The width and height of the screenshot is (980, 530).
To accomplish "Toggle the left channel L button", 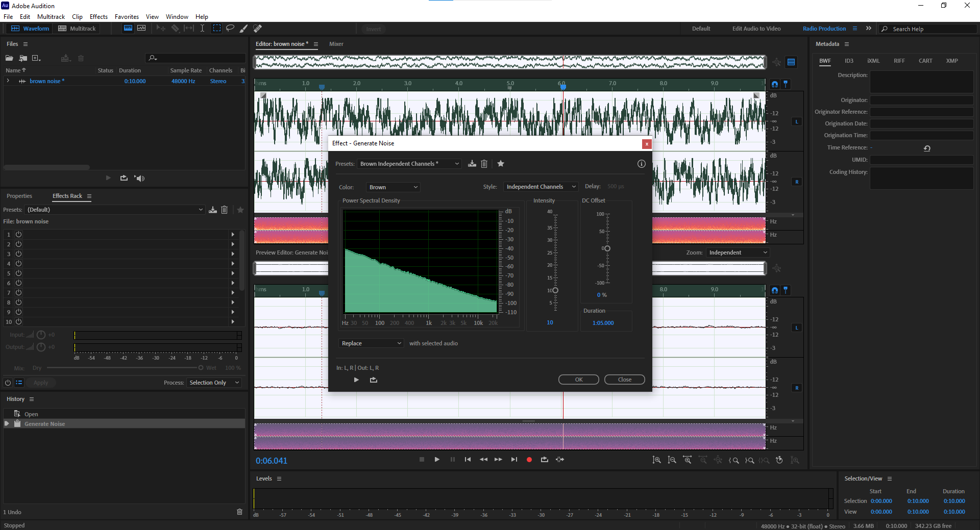I will (797, 122).
